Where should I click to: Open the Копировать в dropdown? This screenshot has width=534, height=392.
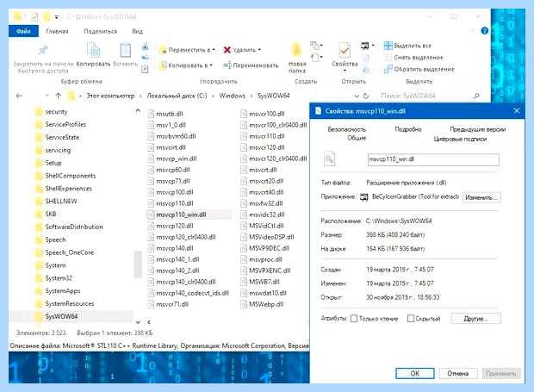[x=186, y=65]
